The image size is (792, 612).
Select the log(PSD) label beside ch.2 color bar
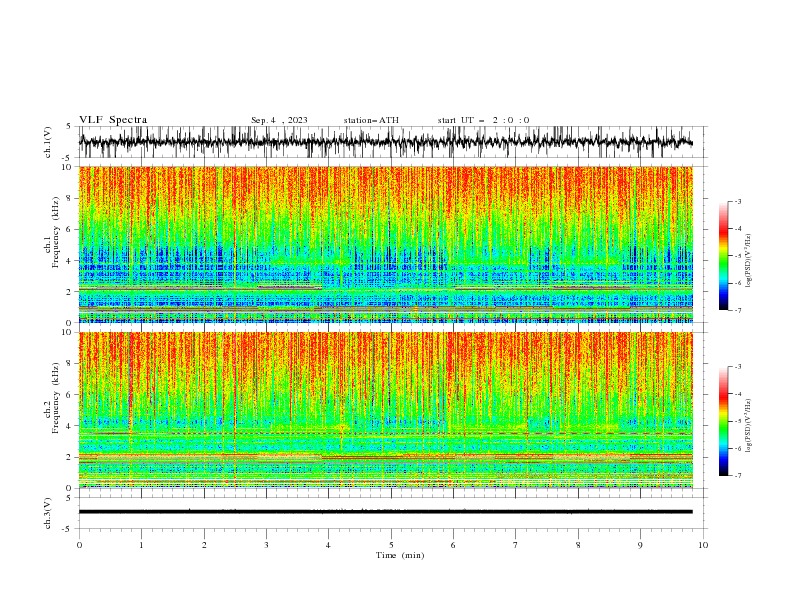[x=748, y=426]
